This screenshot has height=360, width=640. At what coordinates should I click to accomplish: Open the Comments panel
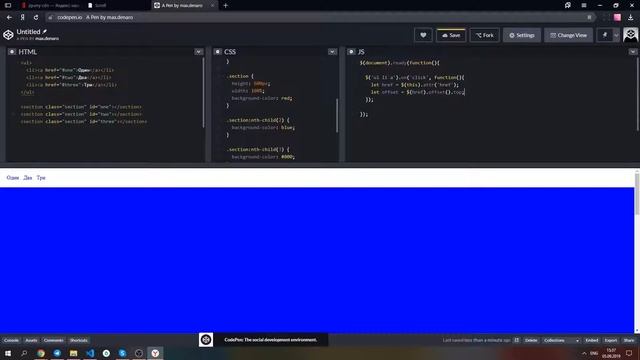click(x=53, y=340)
